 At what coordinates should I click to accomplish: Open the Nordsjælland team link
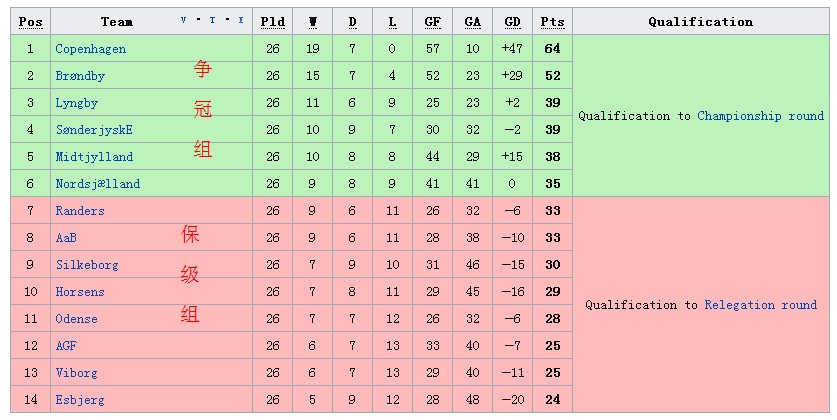(98, 184)
